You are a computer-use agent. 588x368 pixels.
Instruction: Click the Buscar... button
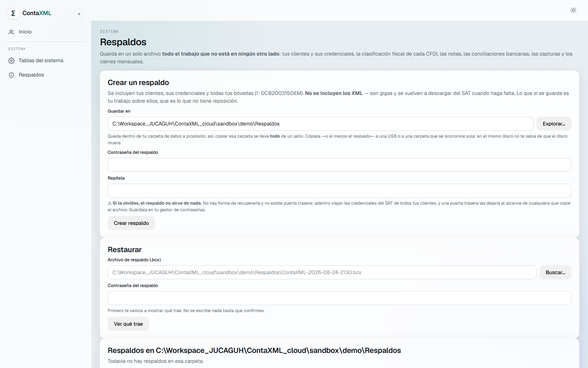(555, 272)
